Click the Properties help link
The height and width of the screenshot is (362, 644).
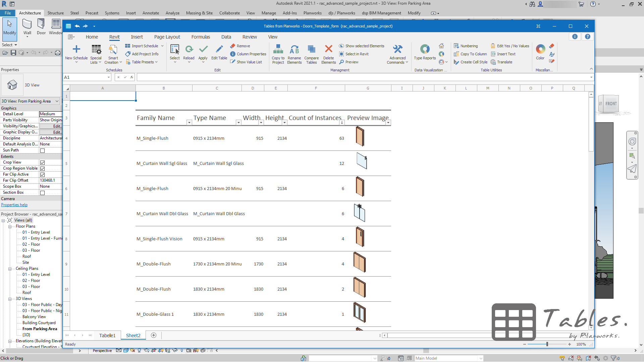click(x=14, y=205)
